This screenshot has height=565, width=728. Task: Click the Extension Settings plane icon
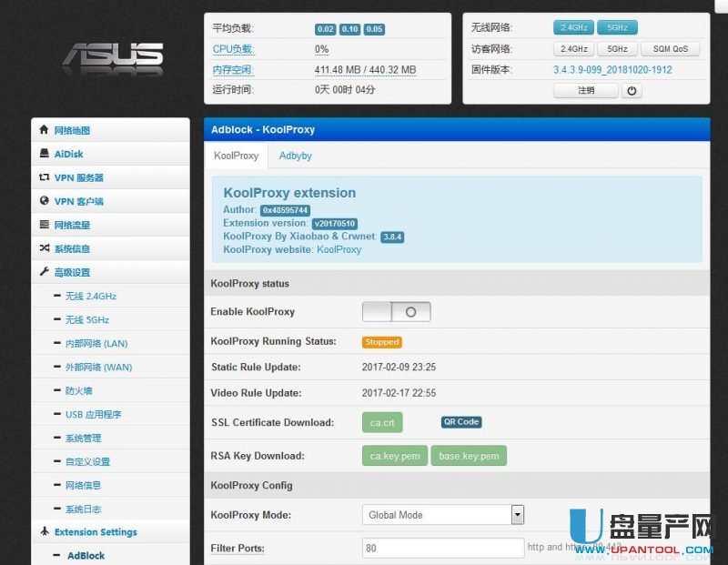coord(44,532)
